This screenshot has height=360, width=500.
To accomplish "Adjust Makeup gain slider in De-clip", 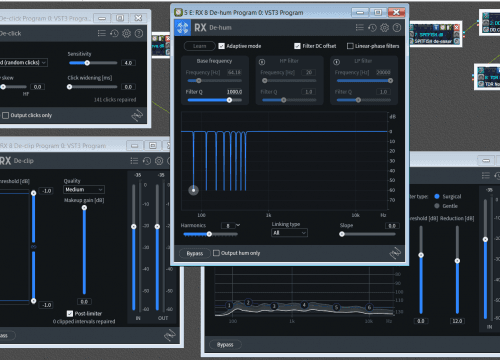I will [84, 250].
